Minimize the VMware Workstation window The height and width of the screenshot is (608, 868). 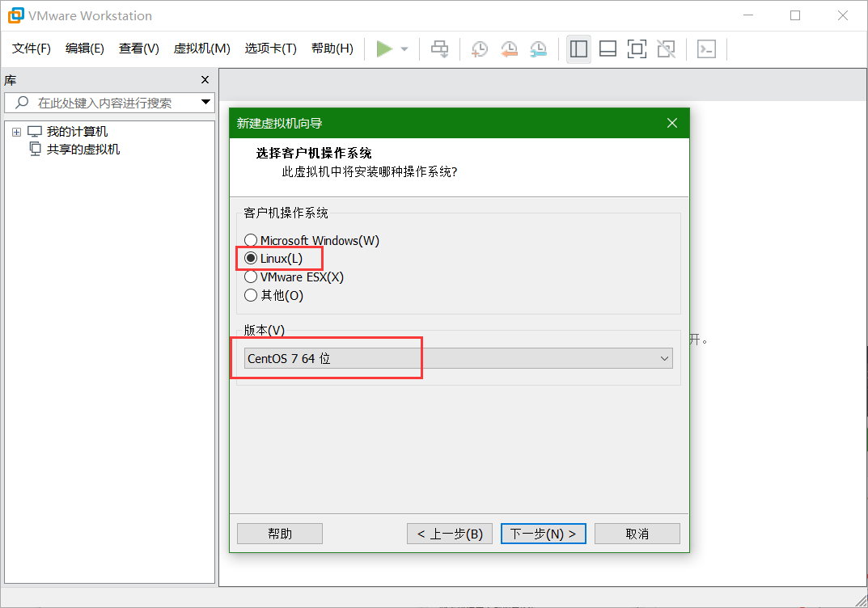click(x=748, y=15)
